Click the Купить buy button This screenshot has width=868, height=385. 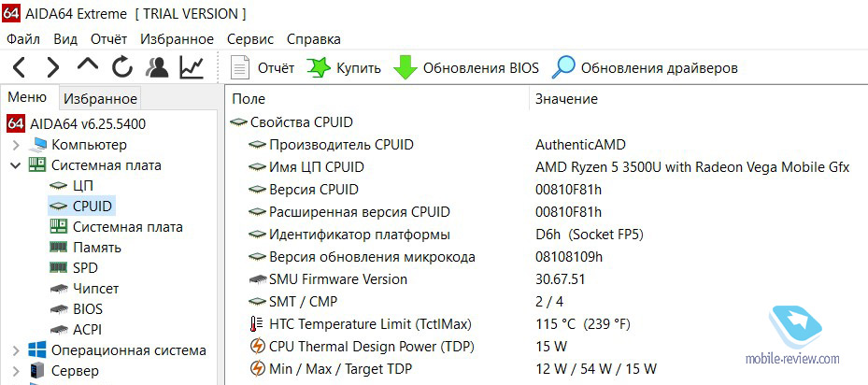pyautogui.click(x=344, y=68)
